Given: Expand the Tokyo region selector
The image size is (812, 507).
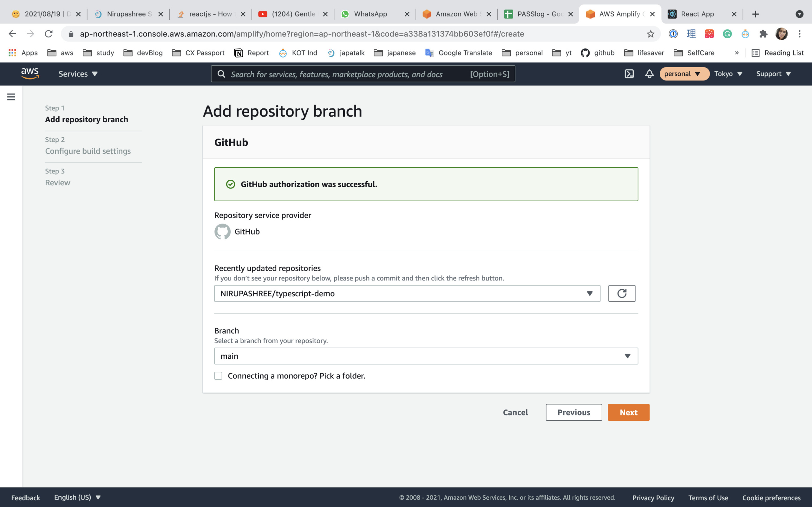Looking at the screenshot, I should click(728, 74).
